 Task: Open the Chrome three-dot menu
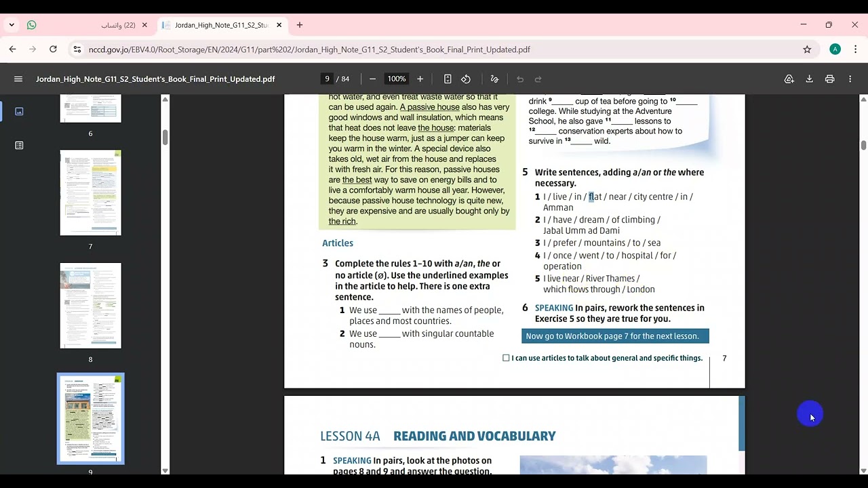point(854,49)
